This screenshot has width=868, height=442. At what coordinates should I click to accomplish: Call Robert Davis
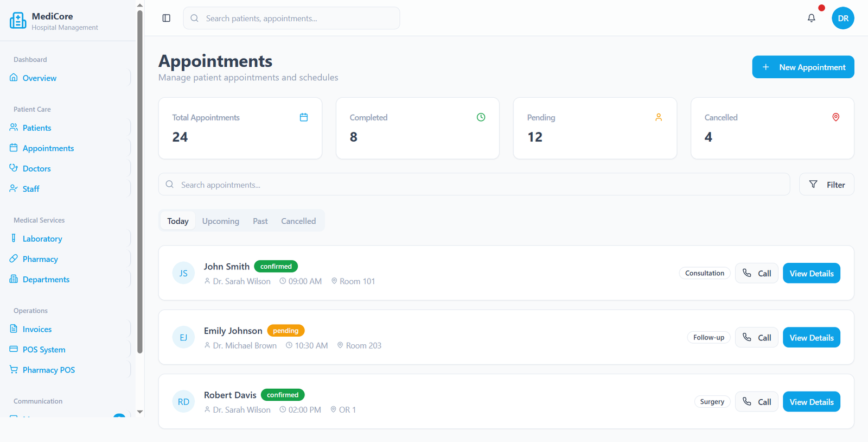[756, 402]
